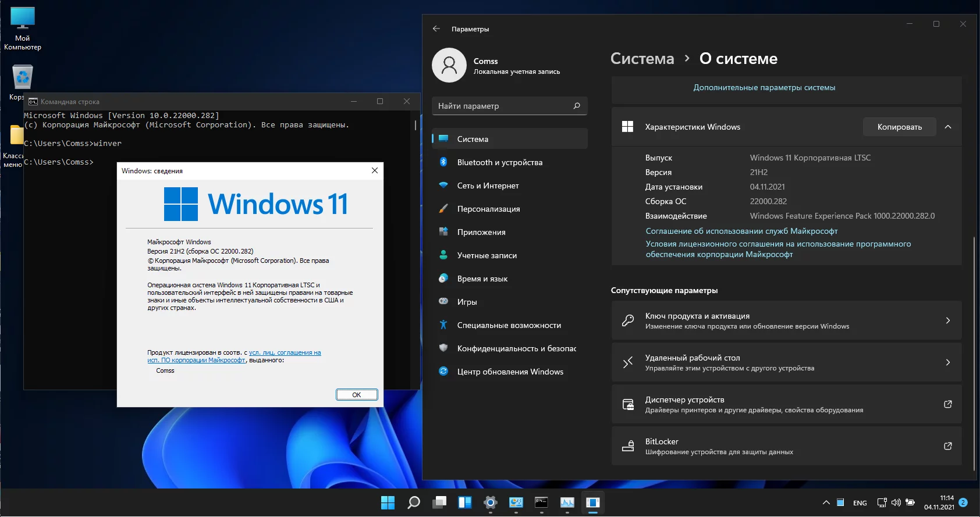Show hidden tray icons chevron

point(826,502)
